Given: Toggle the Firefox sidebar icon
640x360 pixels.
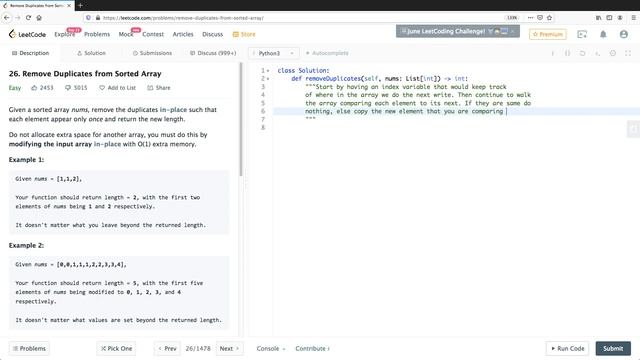Looking at the screenshot, I should [x=609, y=18].
